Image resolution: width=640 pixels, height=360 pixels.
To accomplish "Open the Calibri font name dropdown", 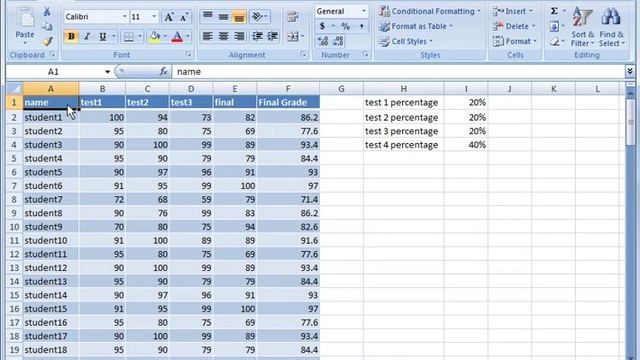I will click(x=125, y=17).
